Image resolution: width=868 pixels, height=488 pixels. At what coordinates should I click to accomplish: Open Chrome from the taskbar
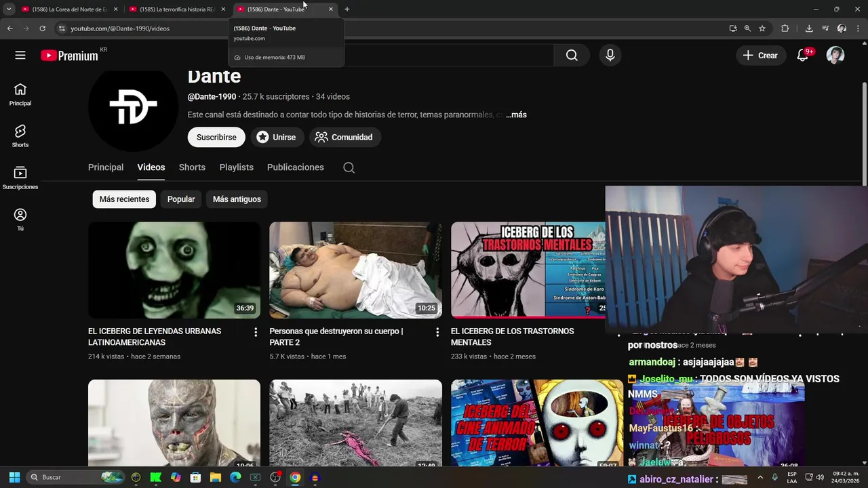(295, 477)
